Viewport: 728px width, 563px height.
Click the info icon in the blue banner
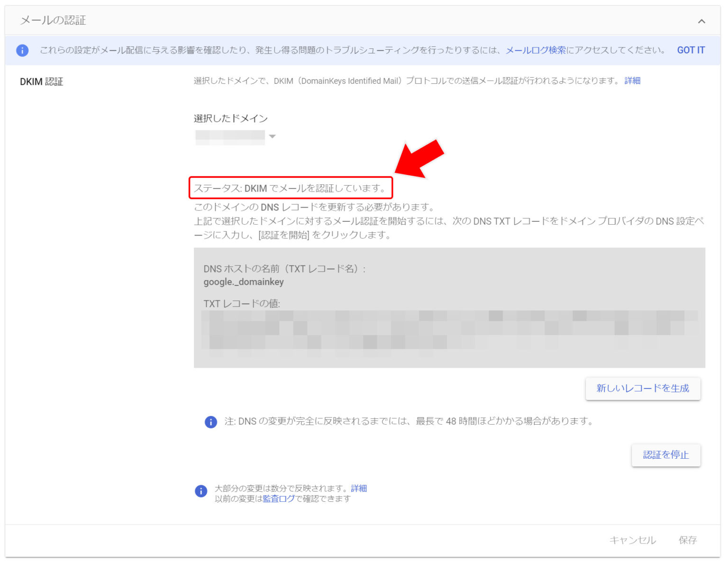click(x=22, y=50)
